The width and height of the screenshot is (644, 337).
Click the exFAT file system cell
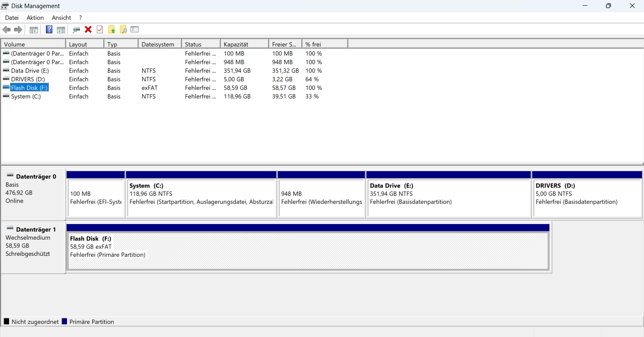(150, 88)
